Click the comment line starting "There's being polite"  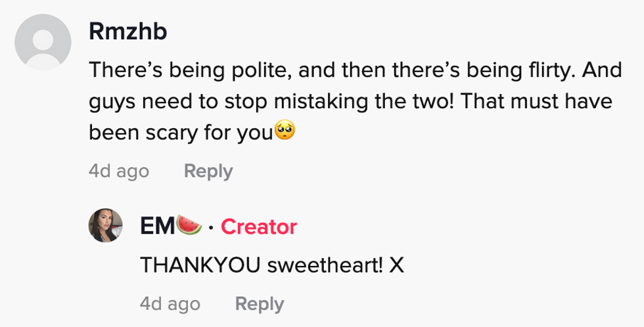point(355,70)
